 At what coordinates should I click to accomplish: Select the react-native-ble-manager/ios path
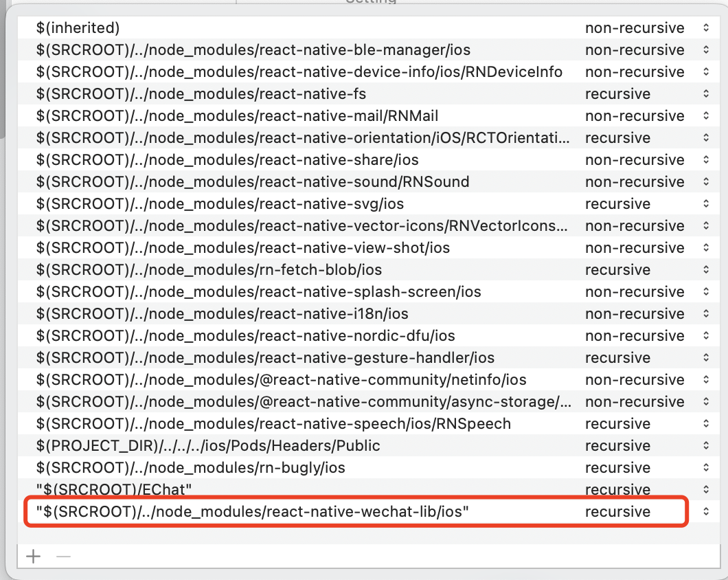(253, 49)
